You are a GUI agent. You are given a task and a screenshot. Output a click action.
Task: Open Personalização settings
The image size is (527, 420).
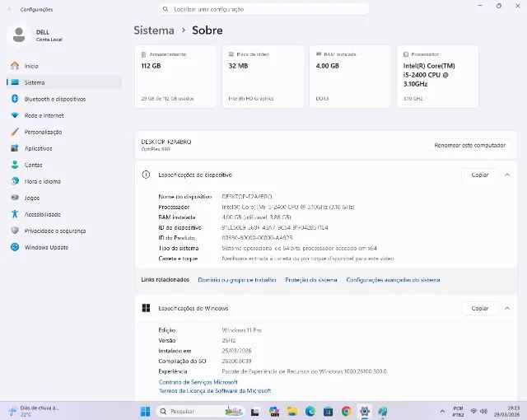[64, 132]
